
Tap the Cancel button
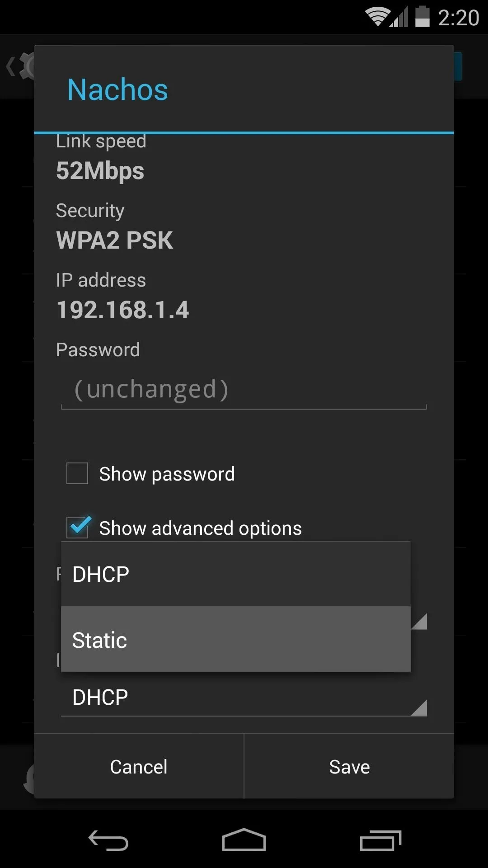tap(139, 766)
